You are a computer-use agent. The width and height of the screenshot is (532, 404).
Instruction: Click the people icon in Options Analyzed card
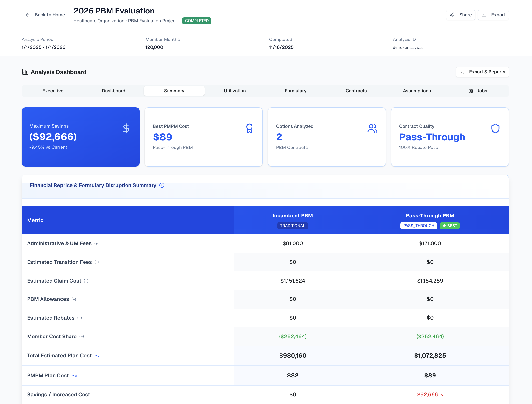[x=372, y=128]
